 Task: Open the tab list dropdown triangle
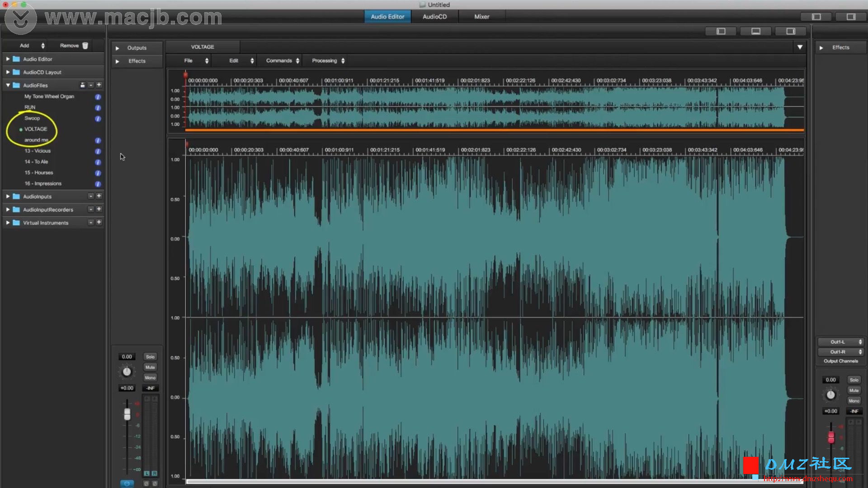pyautogui.click(x=800, y=47)
